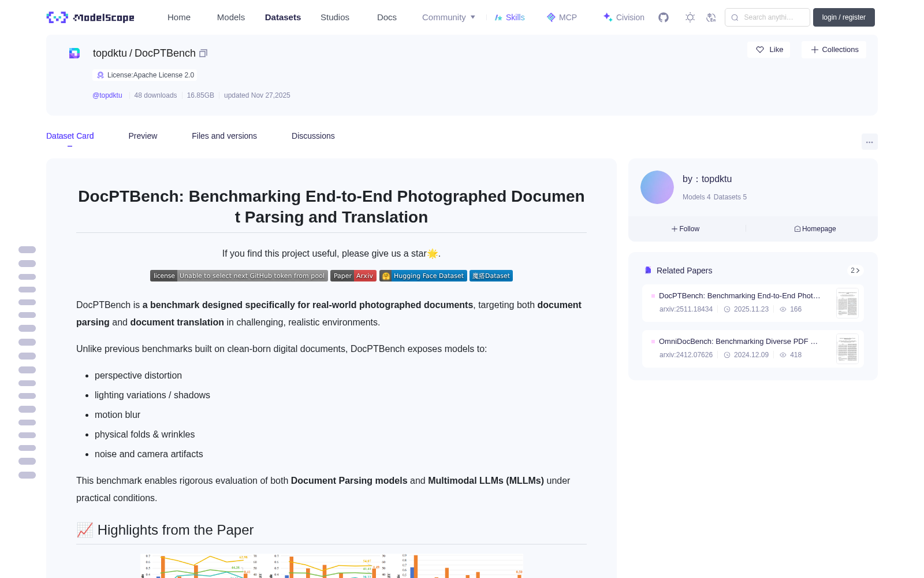Focus the Search anything input field
924x578 pixels.
coord(767,17)
